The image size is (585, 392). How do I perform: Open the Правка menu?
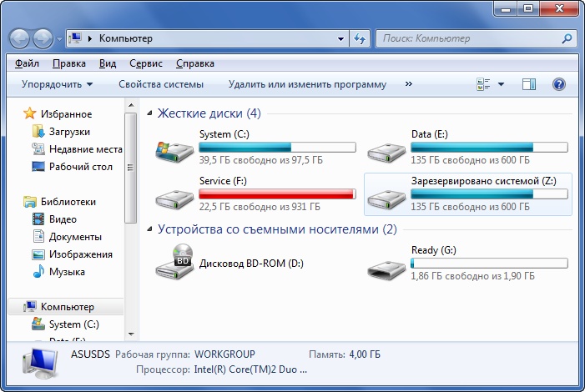click(69, 63)
